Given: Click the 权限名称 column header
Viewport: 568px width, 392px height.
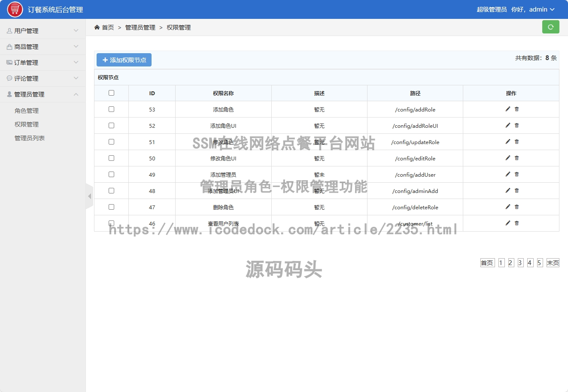Looking at the screenshot, I should pyautogui.click(x=223, y=93).
